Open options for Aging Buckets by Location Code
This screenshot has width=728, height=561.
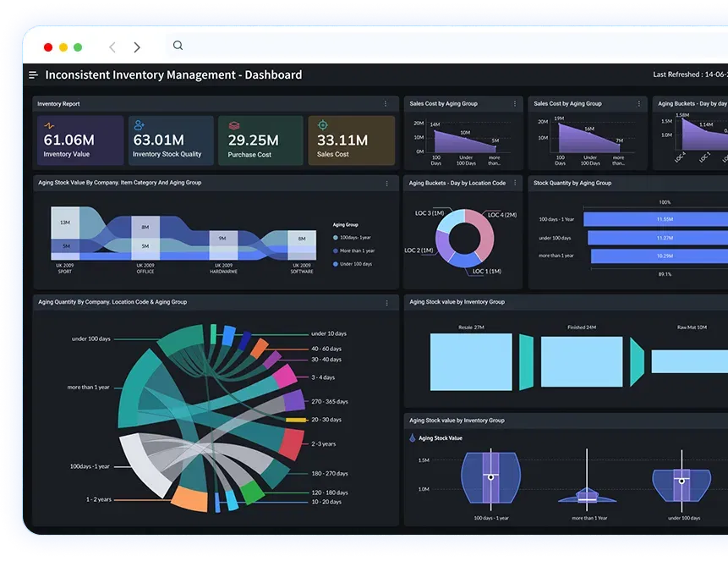coord(514,183)
